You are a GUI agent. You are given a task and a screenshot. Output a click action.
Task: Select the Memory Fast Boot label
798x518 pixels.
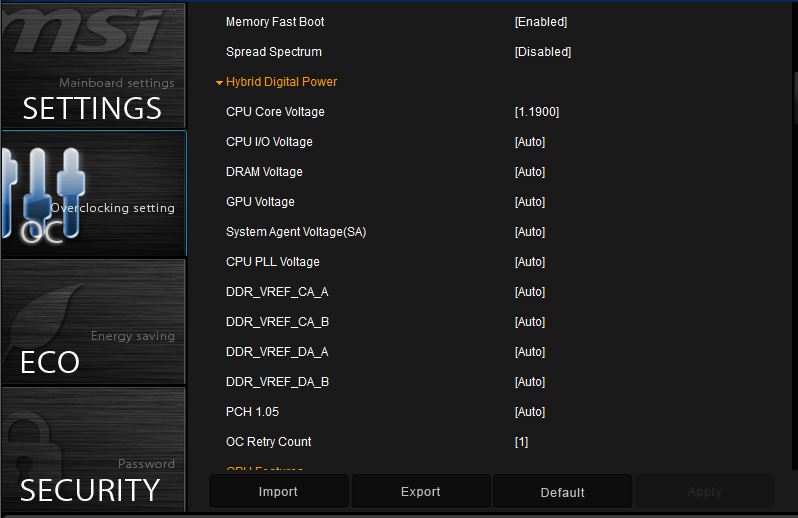click(x=275, y=22)
